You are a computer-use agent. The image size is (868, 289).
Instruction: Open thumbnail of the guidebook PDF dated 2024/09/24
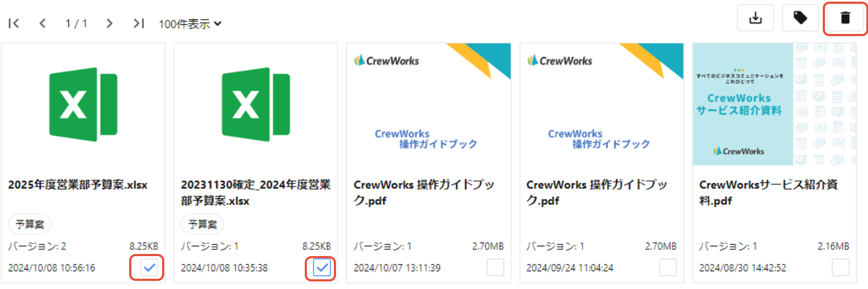tap(601, 104)
